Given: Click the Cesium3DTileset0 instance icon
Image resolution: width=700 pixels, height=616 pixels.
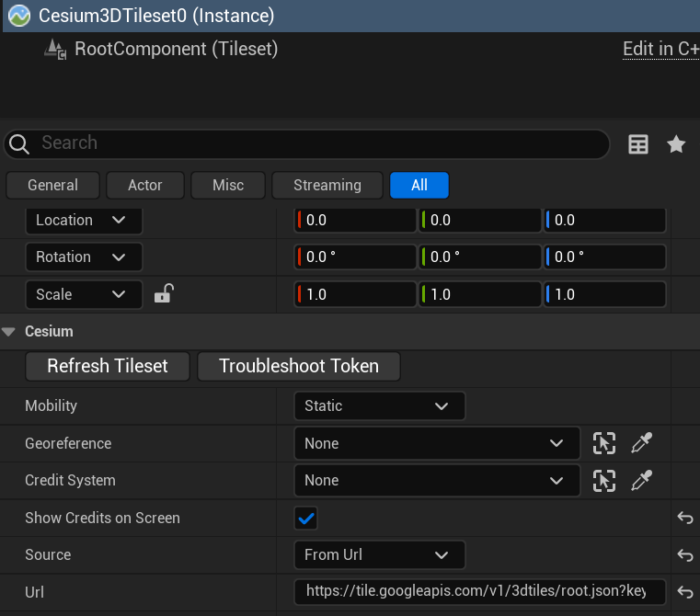Looking at the screenshot, I should [x=19, y=16].
